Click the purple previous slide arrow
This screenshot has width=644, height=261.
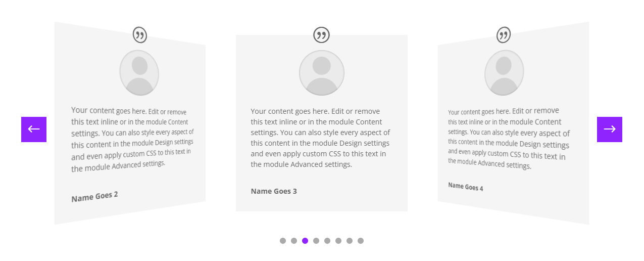tap(34, 129)
